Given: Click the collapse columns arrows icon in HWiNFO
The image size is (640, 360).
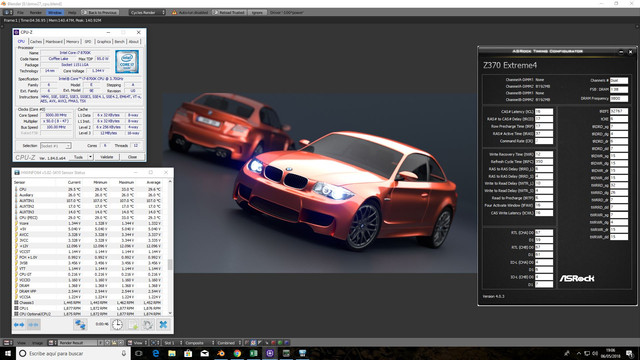Looking at the screenshot, I should [x=33, y=325].
